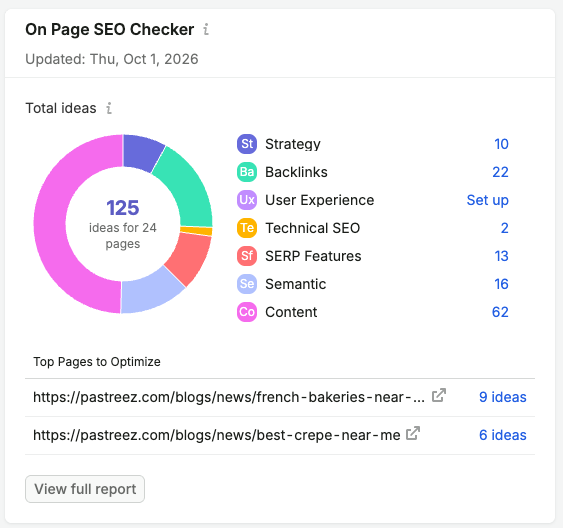This screenshot has width=563, height=528.
Task: Open french-bakeries URL external link icon
Action: tap(439, 396)
